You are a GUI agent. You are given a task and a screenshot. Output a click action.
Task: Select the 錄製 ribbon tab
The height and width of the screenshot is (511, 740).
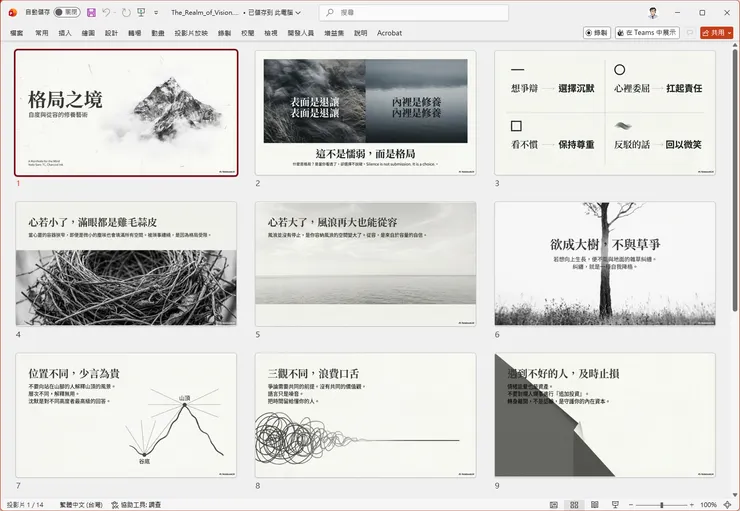click(225, 33)
